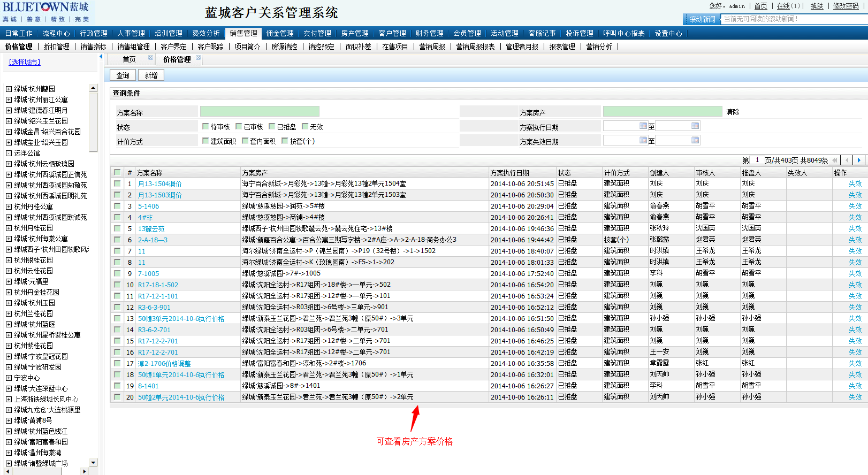The width and height of the screenshot is (868, 475).
Task: Enable 套内面积 pricing method checkbox
Action: click(x=245, y=141)
